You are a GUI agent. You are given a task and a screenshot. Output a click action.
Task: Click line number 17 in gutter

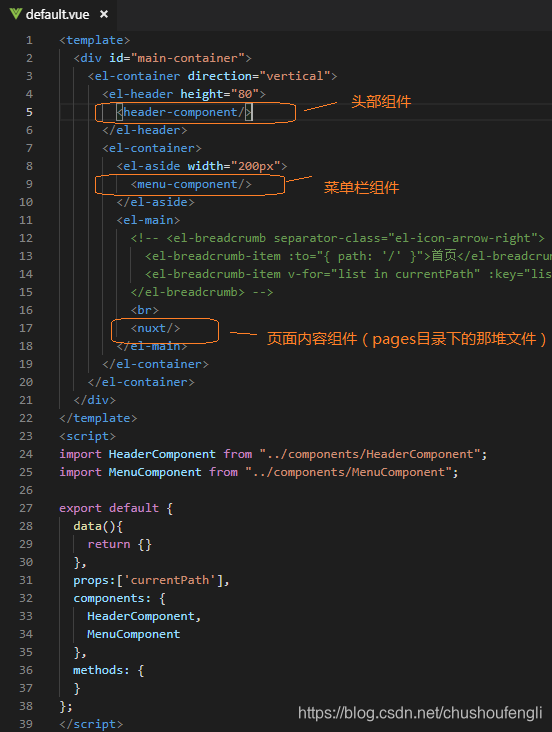click(x=26, y=328)
